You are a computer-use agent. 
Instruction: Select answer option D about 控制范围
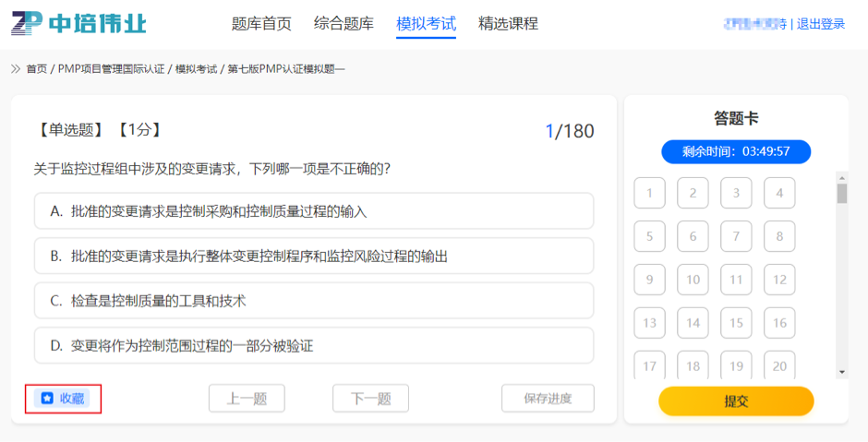tap(313, 346)
